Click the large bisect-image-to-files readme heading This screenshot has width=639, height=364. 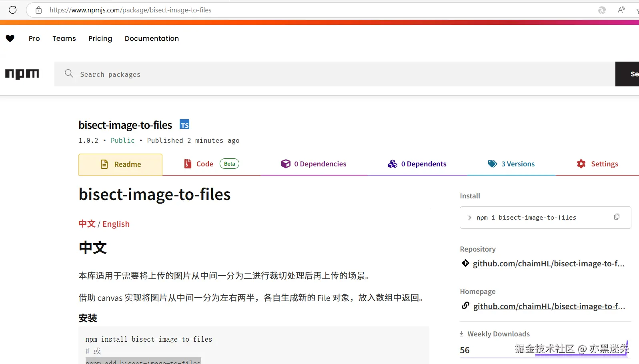coord(154,194)
